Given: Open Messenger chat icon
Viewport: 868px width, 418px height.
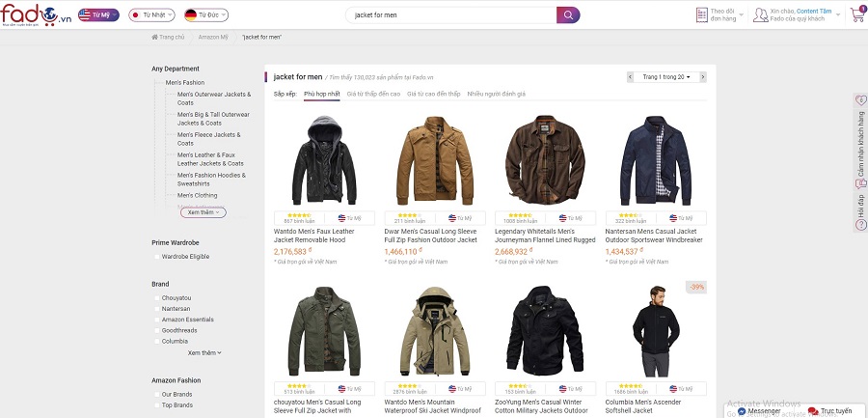Looking at the screenshot, I should 742,411.
